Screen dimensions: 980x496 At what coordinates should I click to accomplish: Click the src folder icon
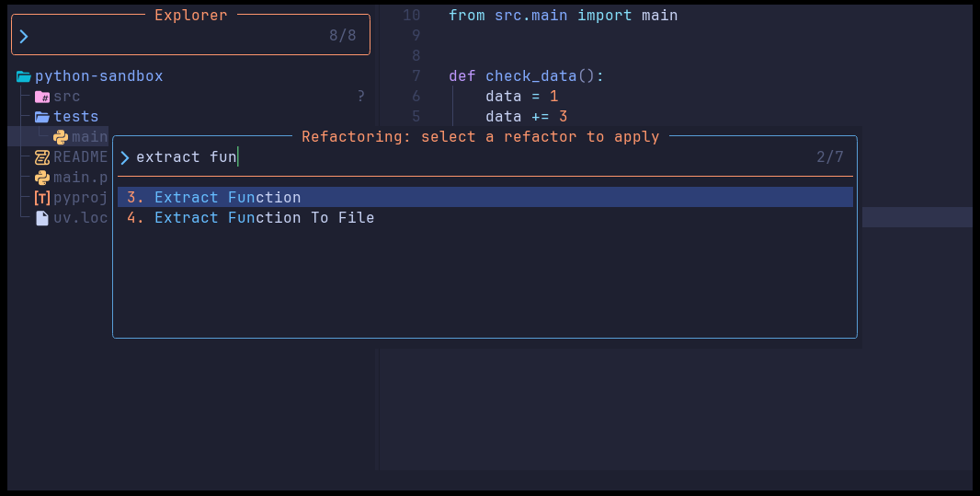point(42,97)
